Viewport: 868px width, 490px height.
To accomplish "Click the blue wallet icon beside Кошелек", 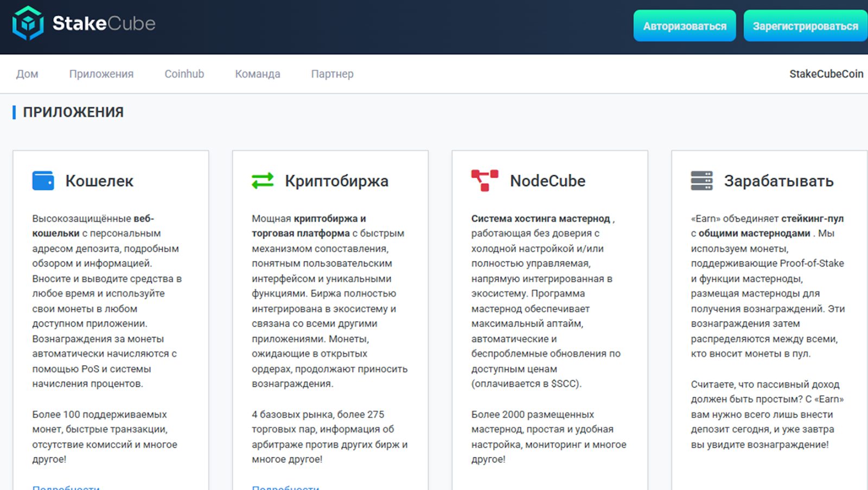I will 43,181.
